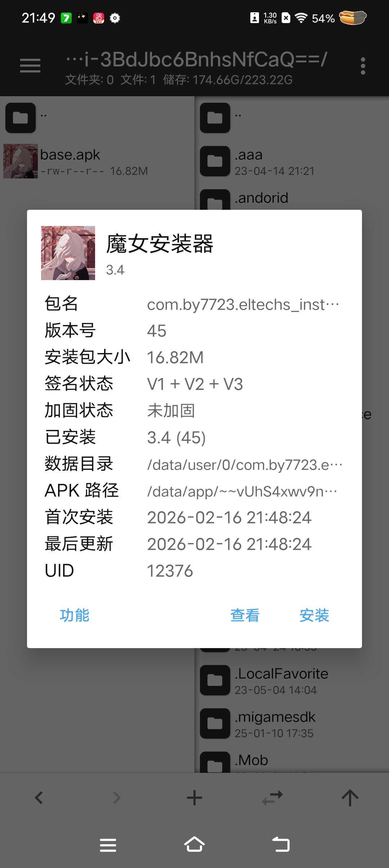Open the .LocalFavorite folder

(x=292, y=681)
